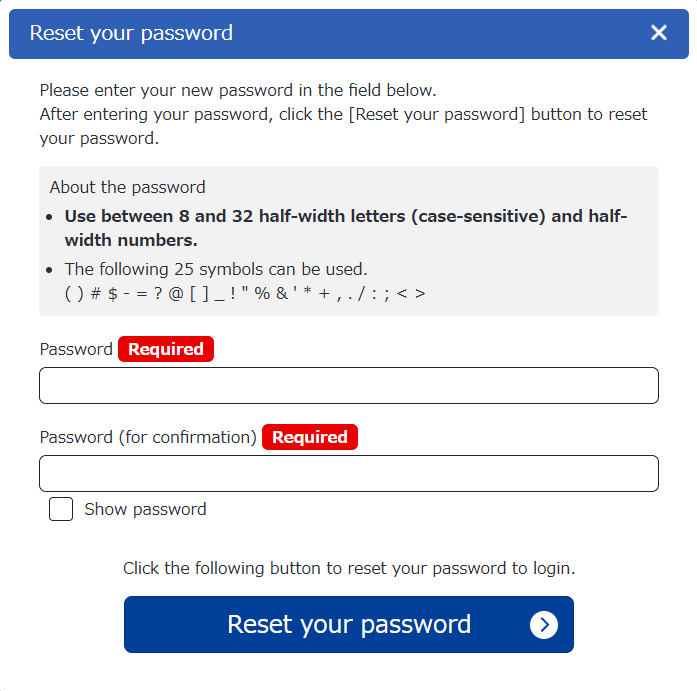The image size is (697, 691).
Task: Click the bold 8 to 32 characters rule
Action: pos(346,228)
